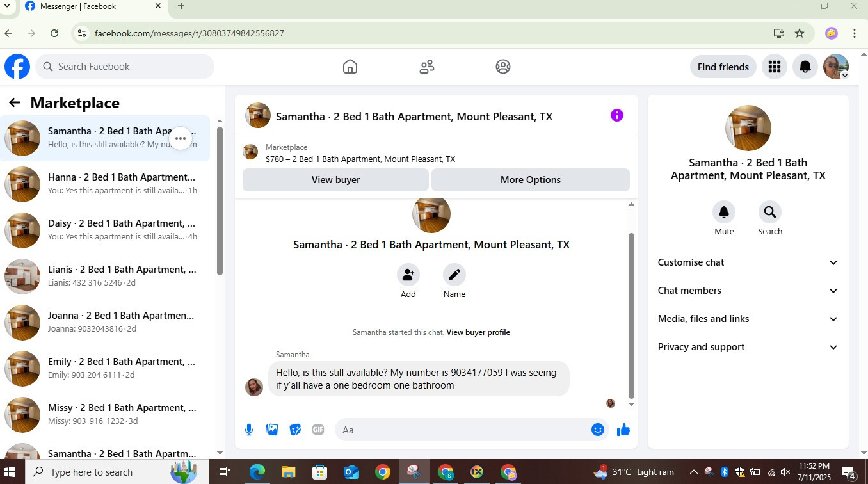
Task: Open the purple conversation information icon
Action: click(617, 115)
